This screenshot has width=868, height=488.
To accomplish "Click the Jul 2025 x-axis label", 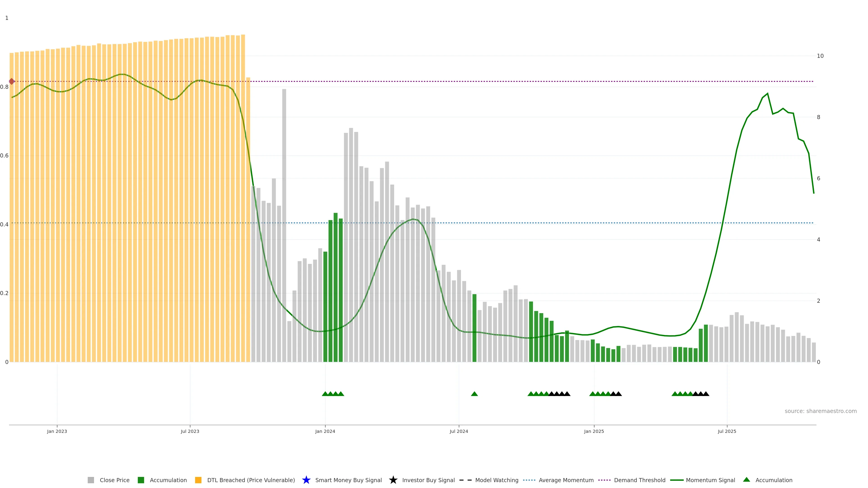I will point(727,431).
